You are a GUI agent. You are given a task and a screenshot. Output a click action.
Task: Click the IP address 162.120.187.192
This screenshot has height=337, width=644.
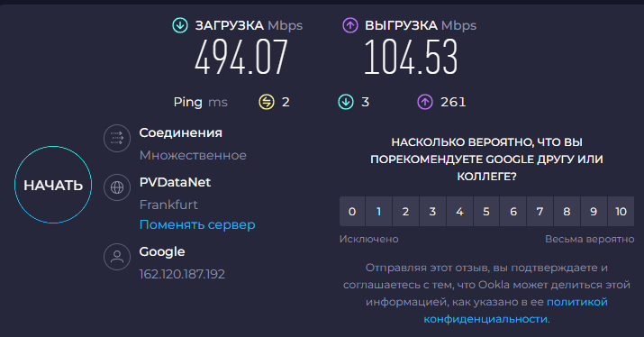click(x=182, y=274)
